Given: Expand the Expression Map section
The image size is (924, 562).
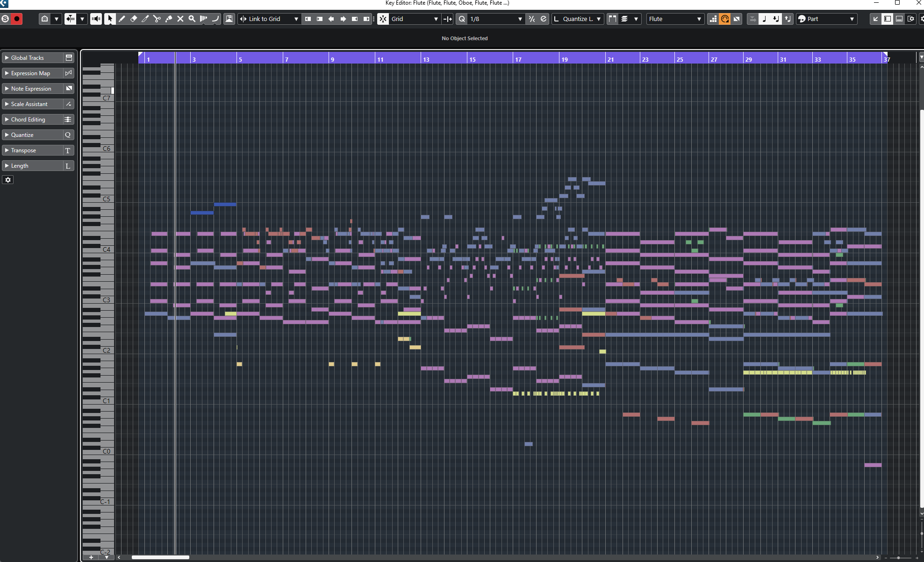Looking at the screenshot, I should click(32, 73).
